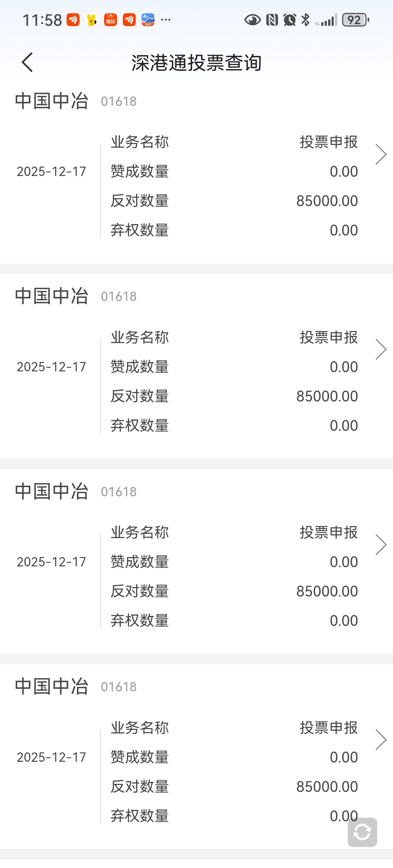
Task: Expand the second 中国中冶 record chevron
Action: [x=380, y=349]
